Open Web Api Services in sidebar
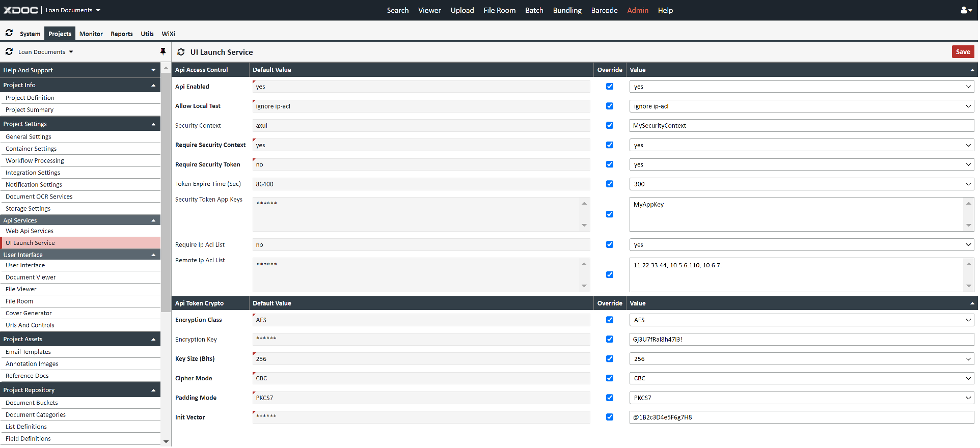 pos(30,231)
